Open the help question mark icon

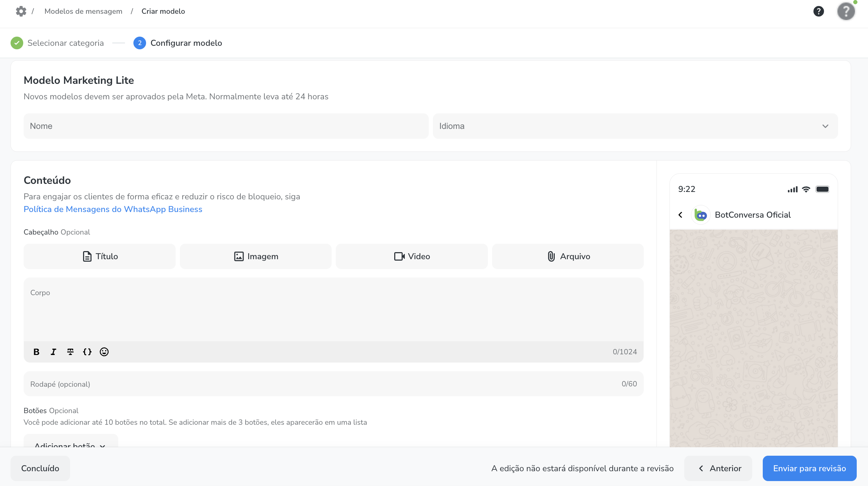(818, 11)
